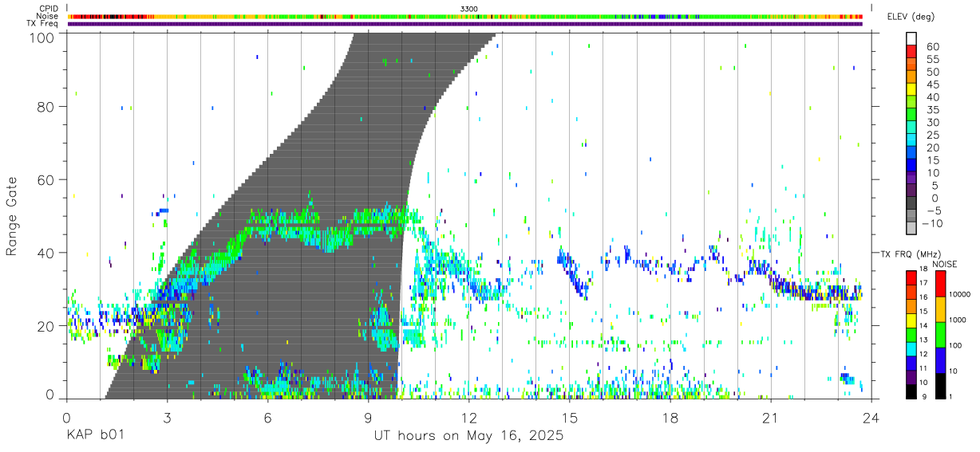This screenshot has width=980, height=452.
Task: Click the UT hour tick label 18
Action: pos(670,418)
